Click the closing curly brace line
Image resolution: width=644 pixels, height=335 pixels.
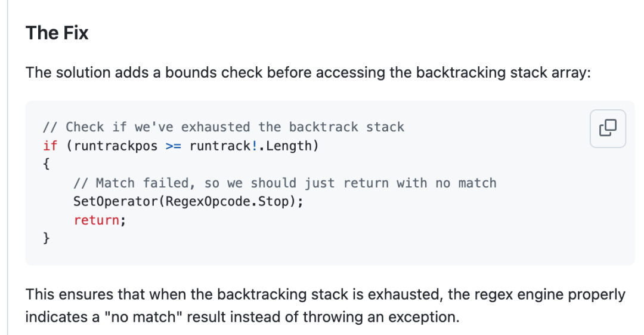[47, 239]
